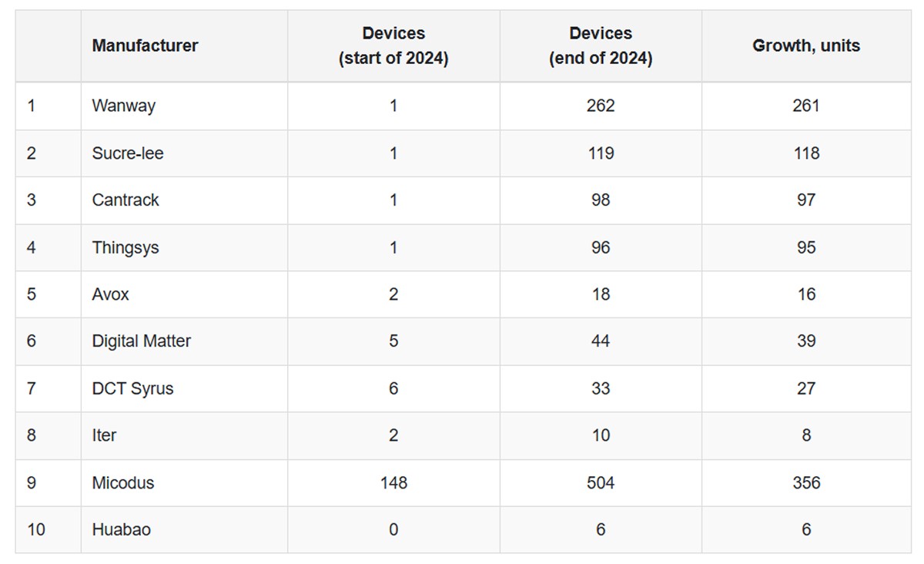The image size is (924, 564).
Task: Click the Huabao manufacturer name
Action: (x=122, y=529)
